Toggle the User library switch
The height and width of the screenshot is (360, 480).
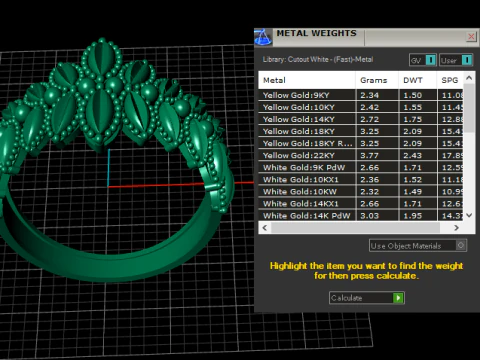click(x=456, y=60)
